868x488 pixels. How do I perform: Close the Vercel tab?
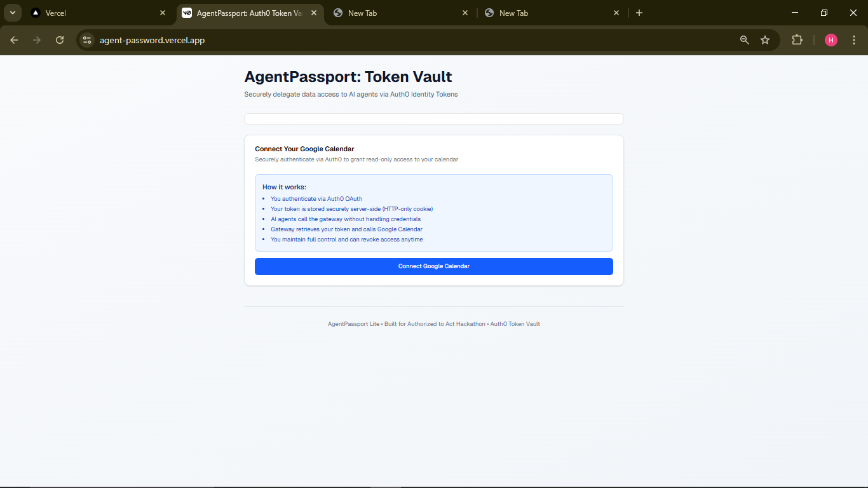pos(163,13)
